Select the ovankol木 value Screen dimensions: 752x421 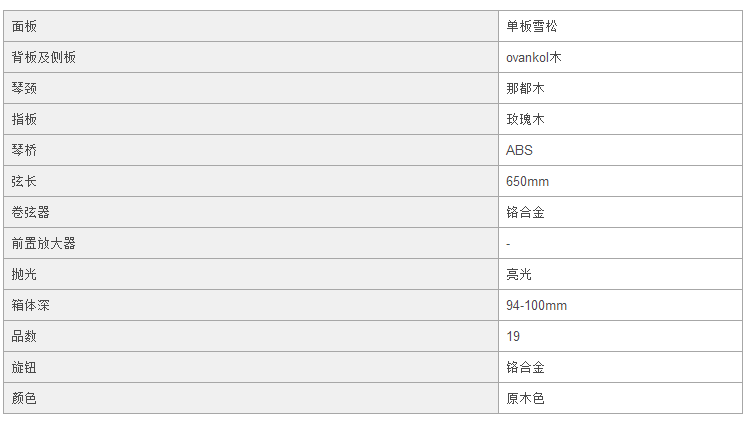[x=534, y=58]
